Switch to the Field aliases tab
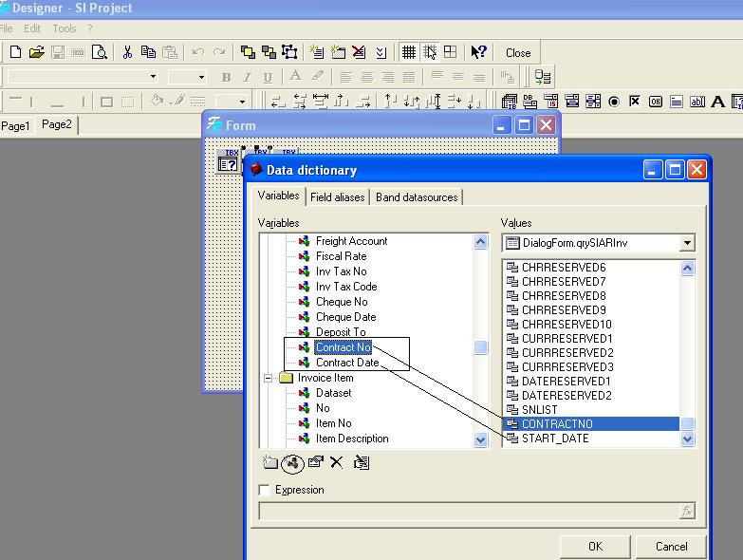 337,197
